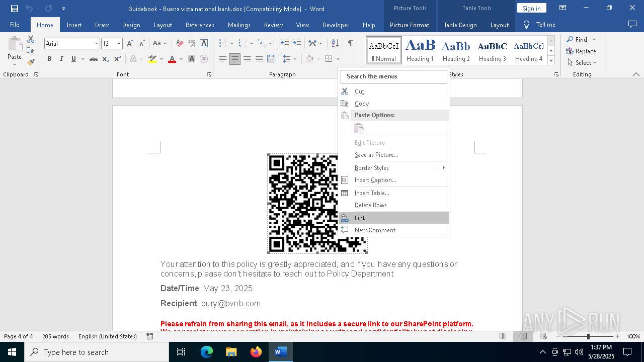Click the Sign in button
This screenshot has height=362, width=644.
(531, 8)
